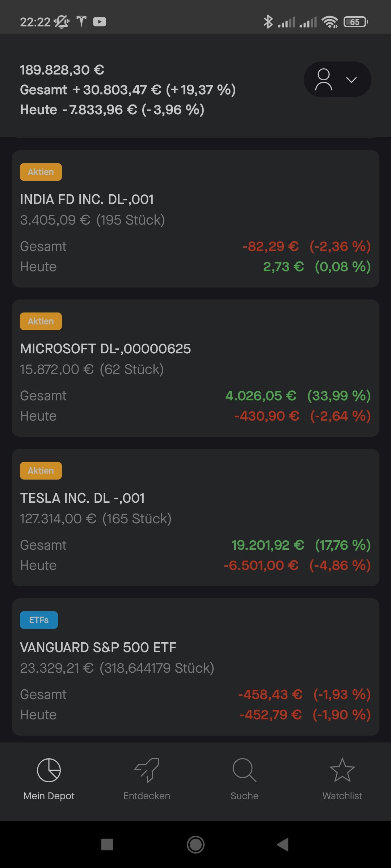
Task: Switch to the Entdecken tab label
Action: (147, 796)
